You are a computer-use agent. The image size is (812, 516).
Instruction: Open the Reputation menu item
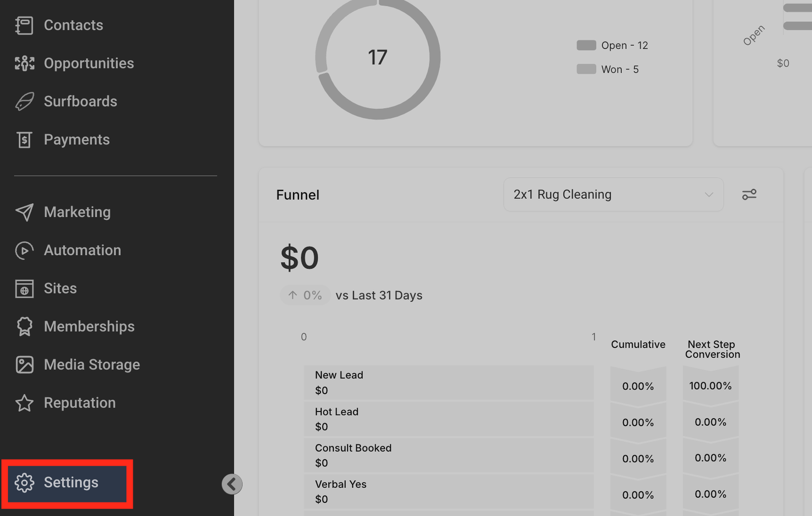point(79,403)
